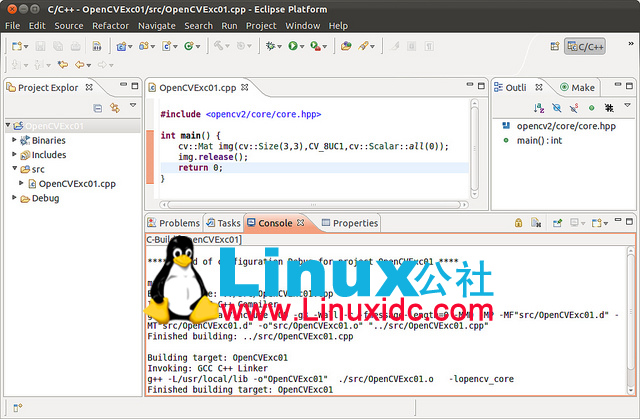Screen dimensions: 640x419
Task: Open the Refactor menu
Action: 110,26
